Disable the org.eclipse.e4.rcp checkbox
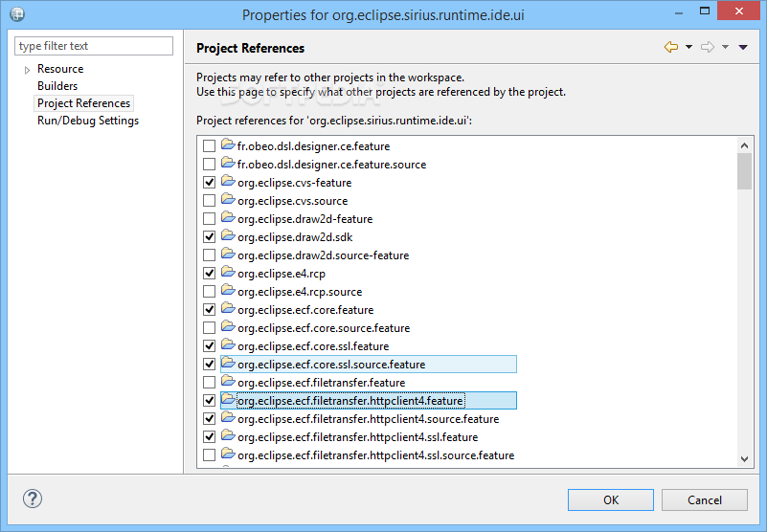Image resolution: width=767 pixels, height=532 pixels. click(209, 273)
